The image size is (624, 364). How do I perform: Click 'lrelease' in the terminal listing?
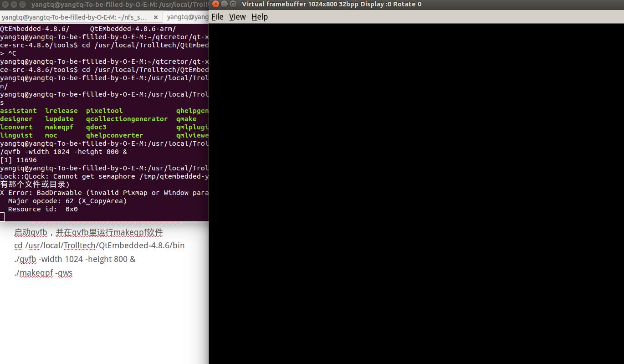pos(61,111)
